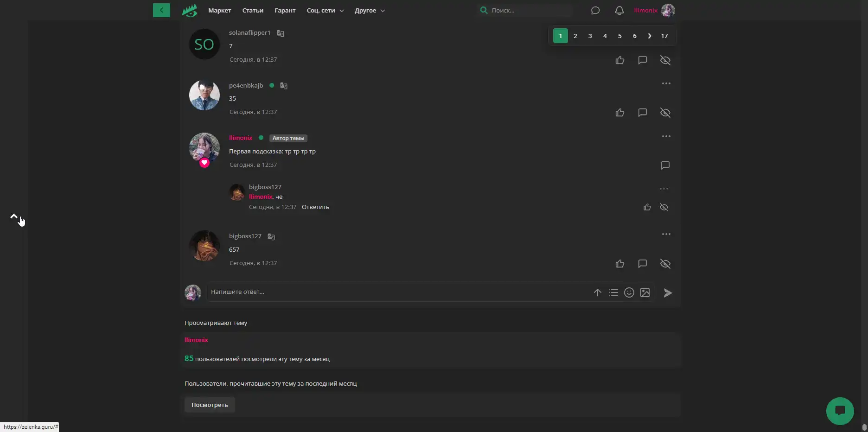The width and height of the screenshot is (868, 432).
Task: Hide solanaflipper1's comment with crossed-eye icon
Action: [x=665, y=60]
